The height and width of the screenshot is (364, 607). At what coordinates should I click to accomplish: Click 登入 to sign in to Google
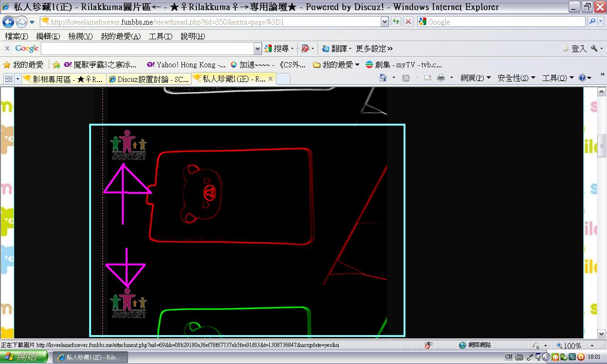point(575,48)
